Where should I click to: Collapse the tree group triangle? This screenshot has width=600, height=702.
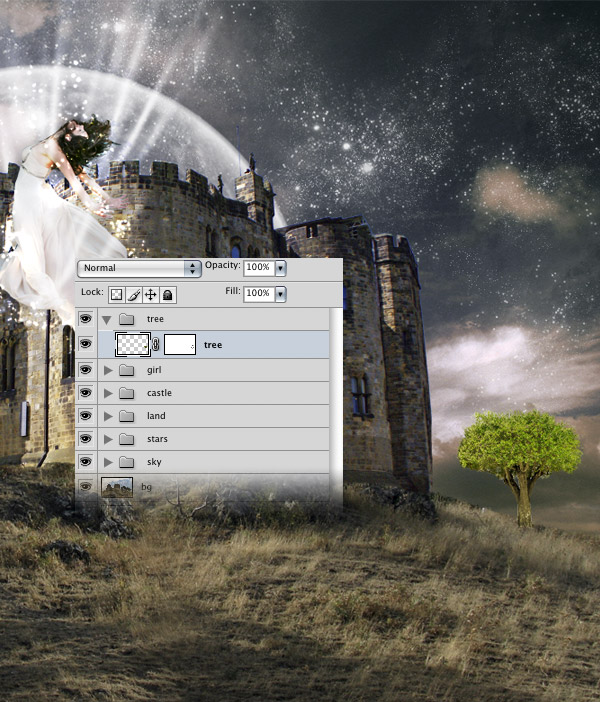[x=107, y=320]
